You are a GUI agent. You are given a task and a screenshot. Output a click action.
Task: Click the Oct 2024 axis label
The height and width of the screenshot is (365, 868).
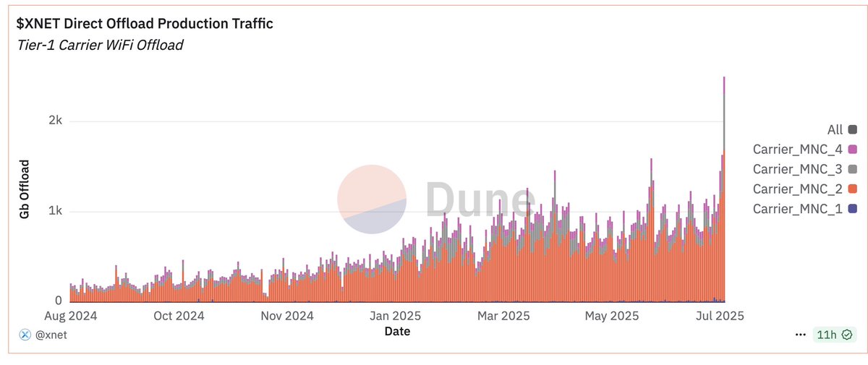click(179, 316)
